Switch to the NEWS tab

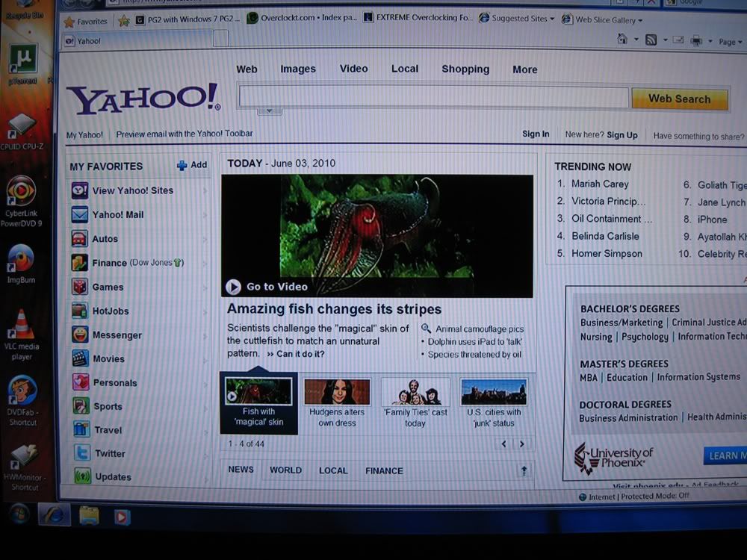(x=241, y=470)
